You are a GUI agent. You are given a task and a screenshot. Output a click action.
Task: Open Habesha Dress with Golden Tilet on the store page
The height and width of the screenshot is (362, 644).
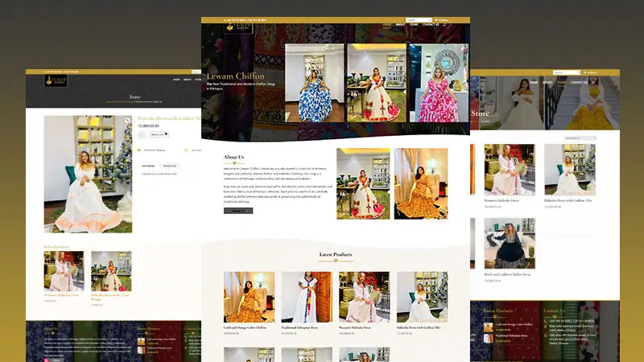[570, 170]
